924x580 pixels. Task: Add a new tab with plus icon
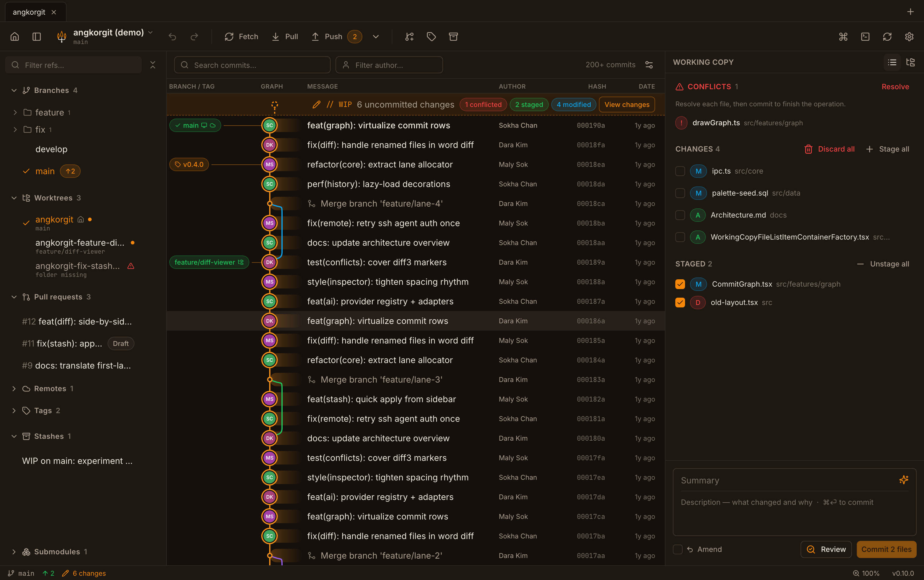pyautogui.click(x=910, y=12)
